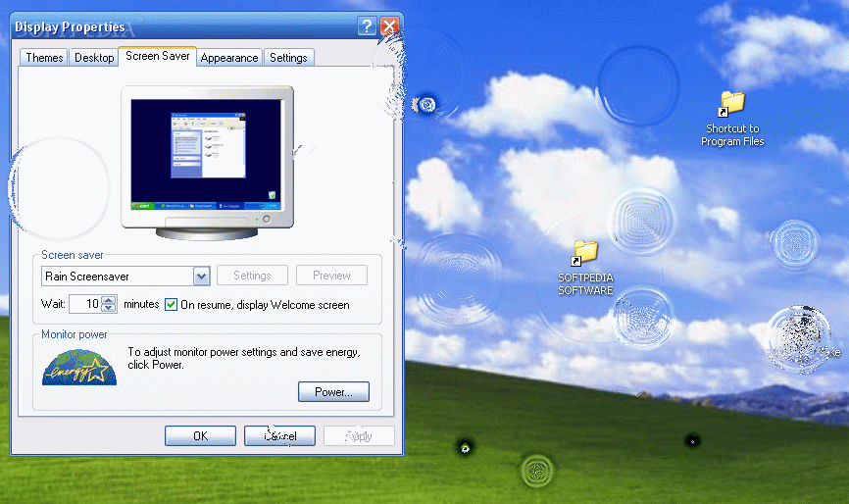Confirm with the OK button
849x504 pixels.
[x=200, y=435]
